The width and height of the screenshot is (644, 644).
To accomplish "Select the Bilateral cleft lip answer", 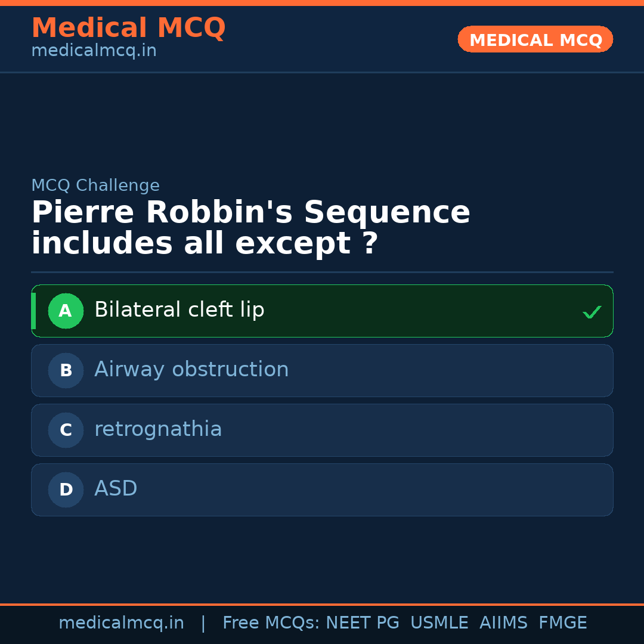I will [179, 310].
